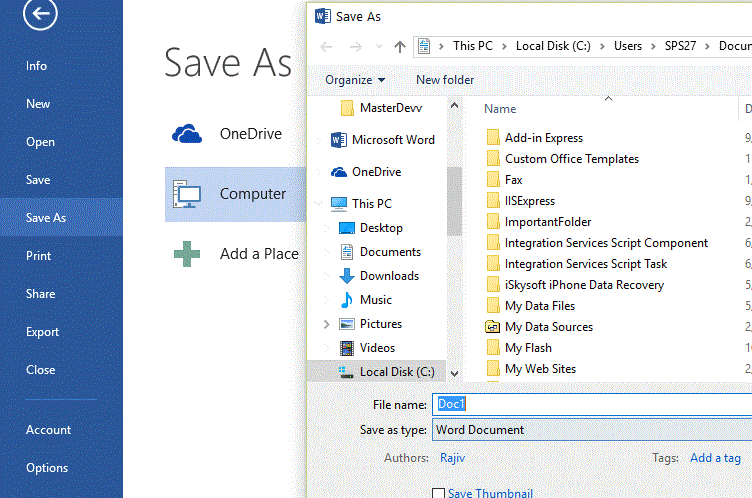Select the Computer save location
The height and width of the screenshot is (498, 752).
(x=235, y=194)
